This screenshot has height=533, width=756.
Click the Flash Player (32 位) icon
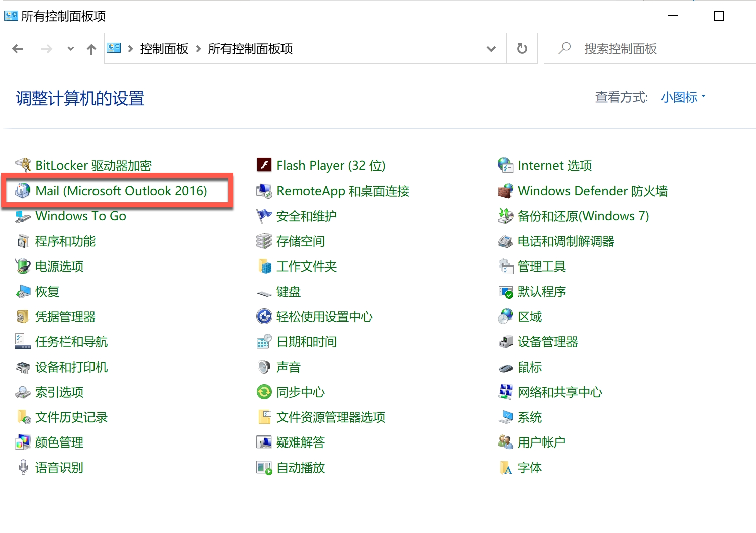264,165
